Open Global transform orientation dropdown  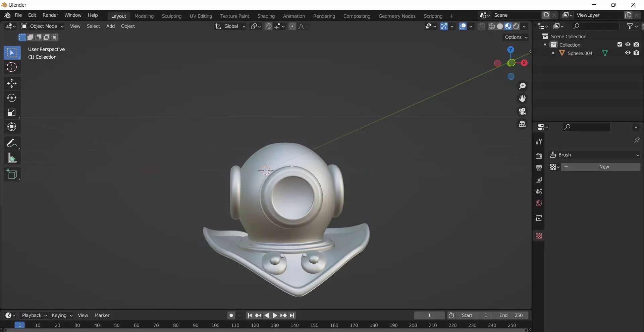point(230,26)
